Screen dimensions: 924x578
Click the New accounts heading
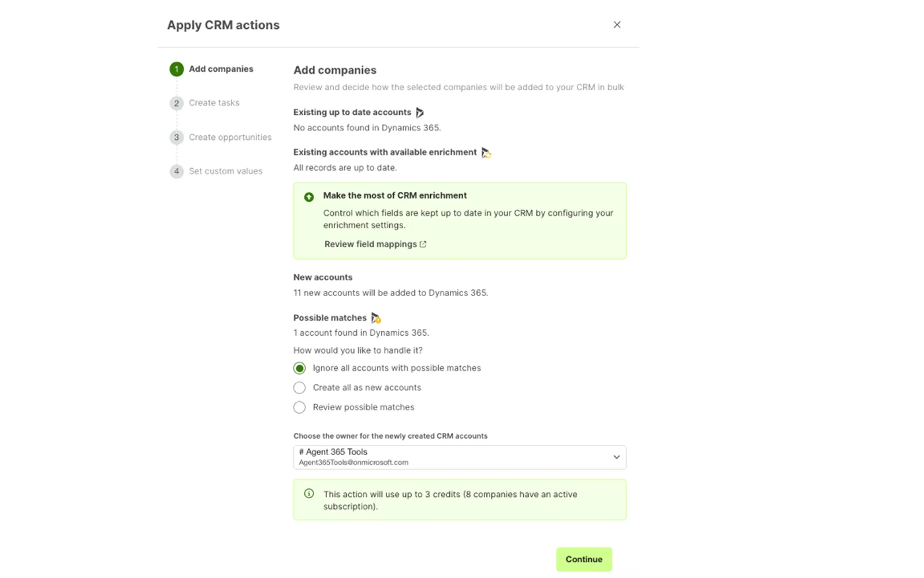point(323,277)
